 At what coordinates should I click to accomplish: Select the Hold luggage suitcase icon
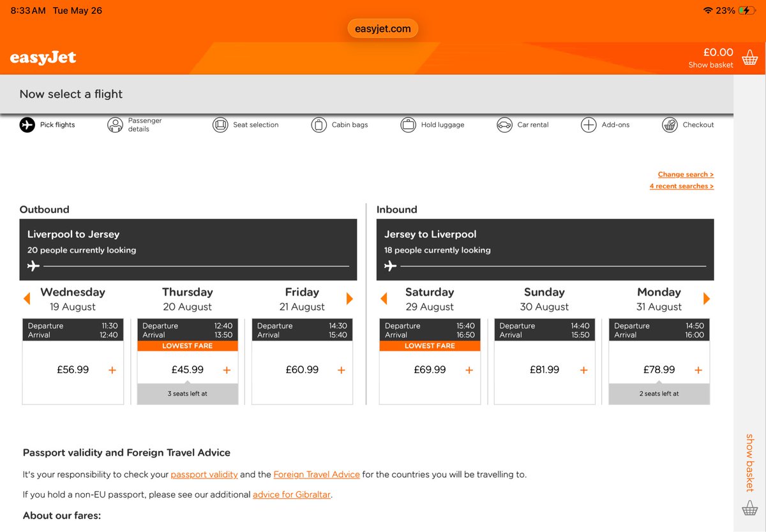click(409, 124)
